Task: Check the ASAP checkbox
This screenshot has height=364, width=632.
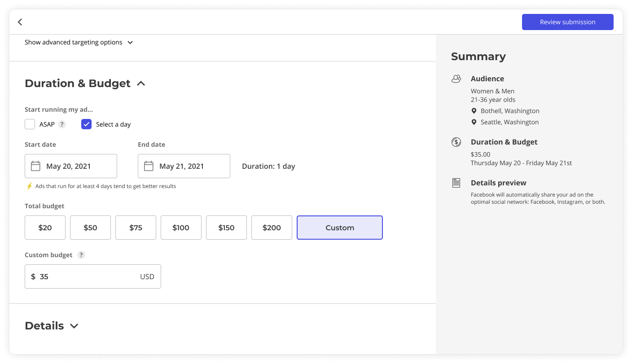Action: (x=30, y=124)
